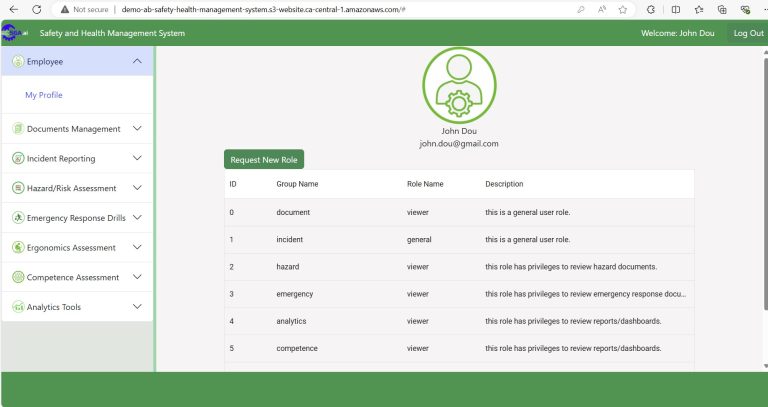This screenshot has height=407, width=768.
Task: Click the Hazard/Risk Assessment sidebar icon
Action: [x=18, y=188]
